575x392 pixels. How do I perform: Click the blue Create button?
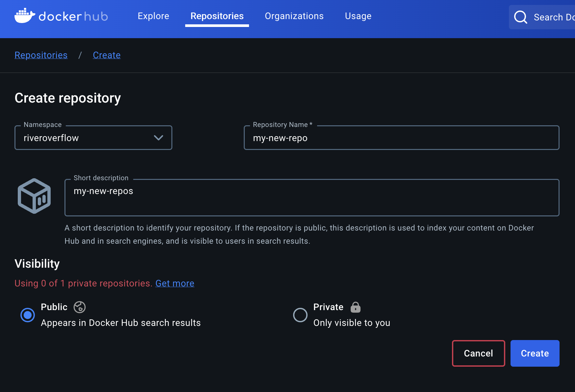(535, 353)
